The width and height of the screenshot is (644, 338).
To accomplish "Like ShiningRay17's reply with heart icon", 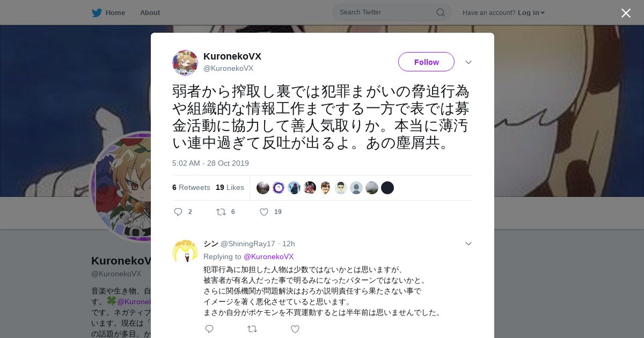I will (x=295, y=329).
